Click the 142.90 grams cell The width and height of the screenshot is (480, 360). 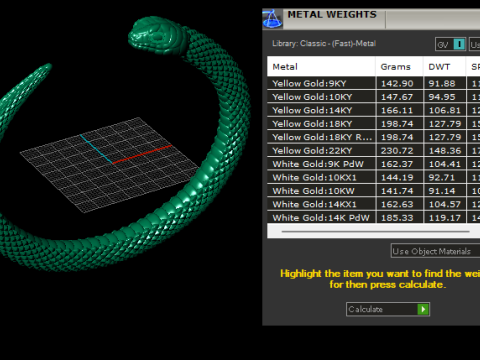pyautogui.click(x=400, y=83)
